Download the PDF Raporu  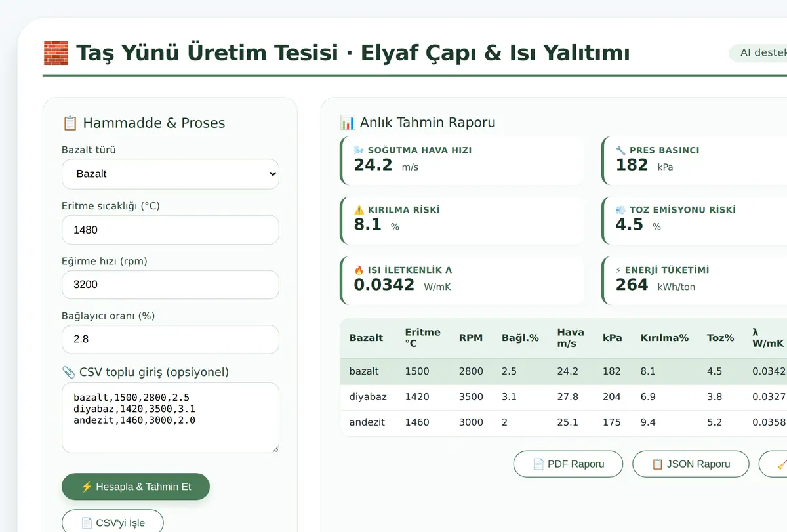click(x=568, y=464)
